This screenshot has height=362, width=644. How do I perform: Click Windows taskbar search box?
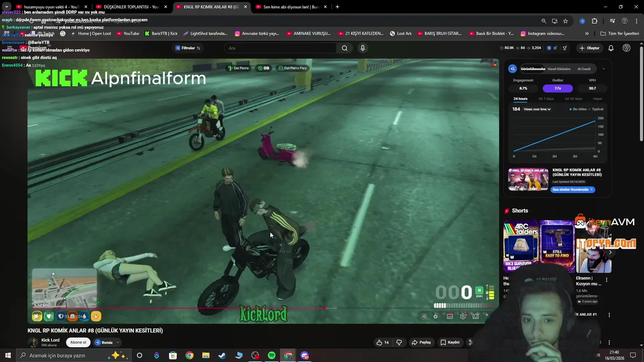coord(73,355)
